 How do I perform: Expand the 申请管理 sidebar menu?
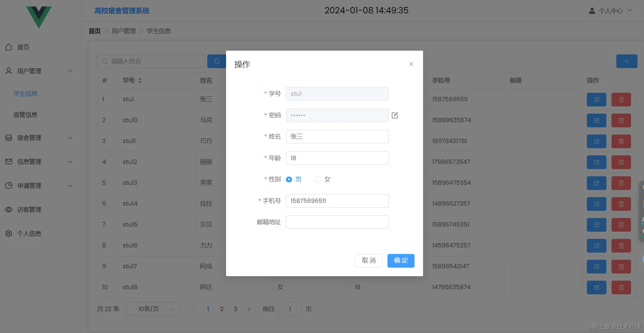(x=41, y=186)
